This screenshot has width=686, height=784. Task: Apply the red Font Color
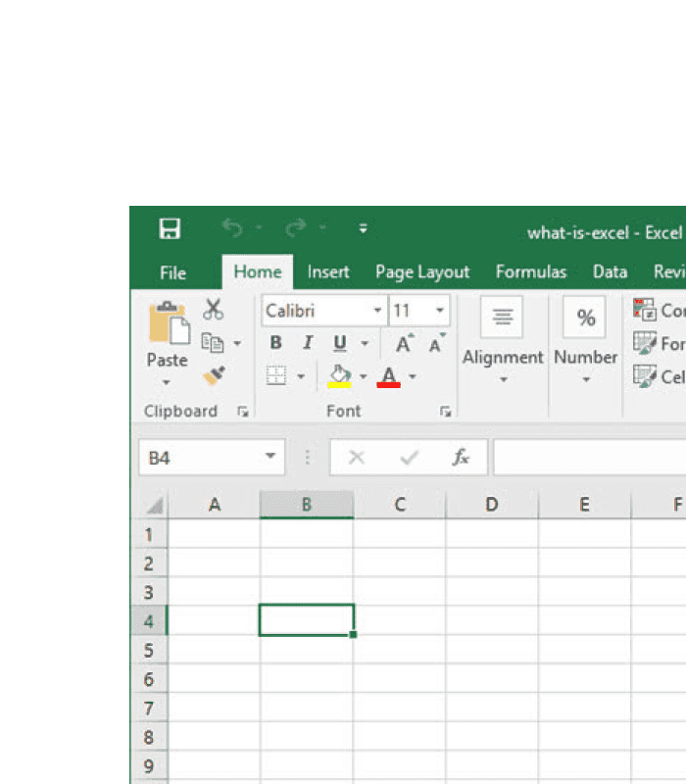tap(388, 376)
